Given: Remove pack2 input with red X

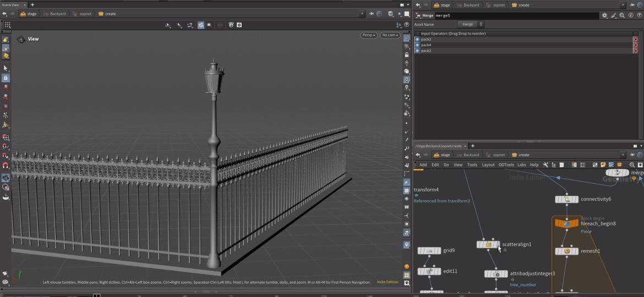Looking at the screenshot, I should (x=635, y=51).
